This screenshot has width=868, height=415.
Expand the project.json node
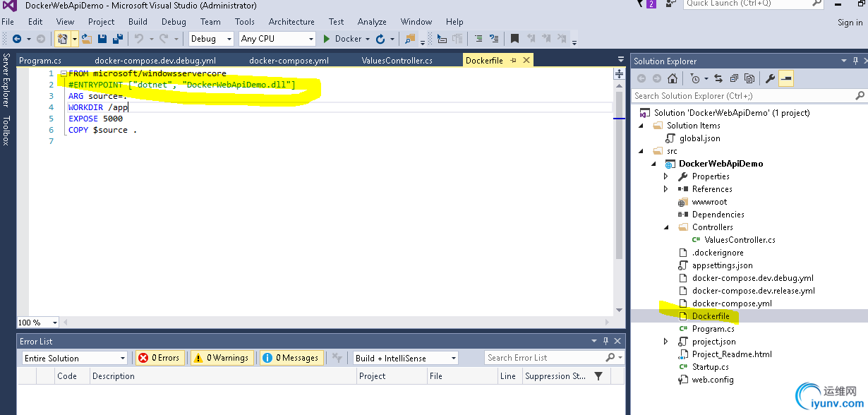click(x=665, y=342)
